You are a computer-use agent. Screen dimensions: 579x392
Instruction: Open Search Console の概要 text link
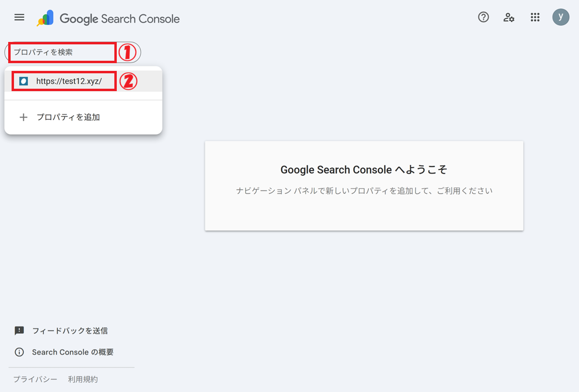pos(73,352)
